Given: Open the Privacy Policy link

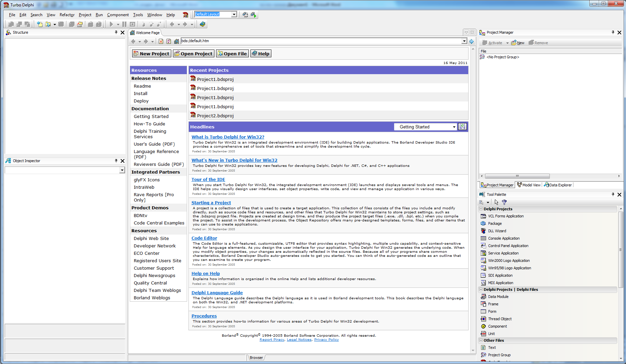Looking at the screenshot, I should [326, 340].
